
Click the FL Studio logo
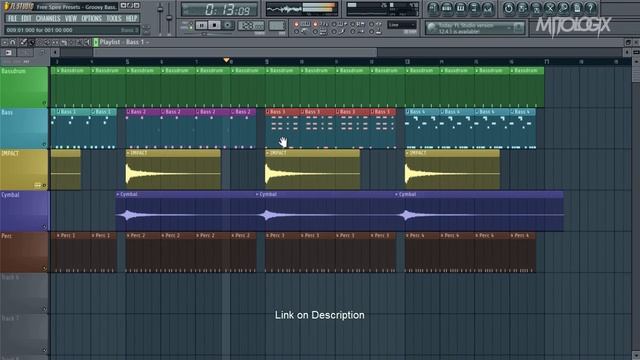19,6
